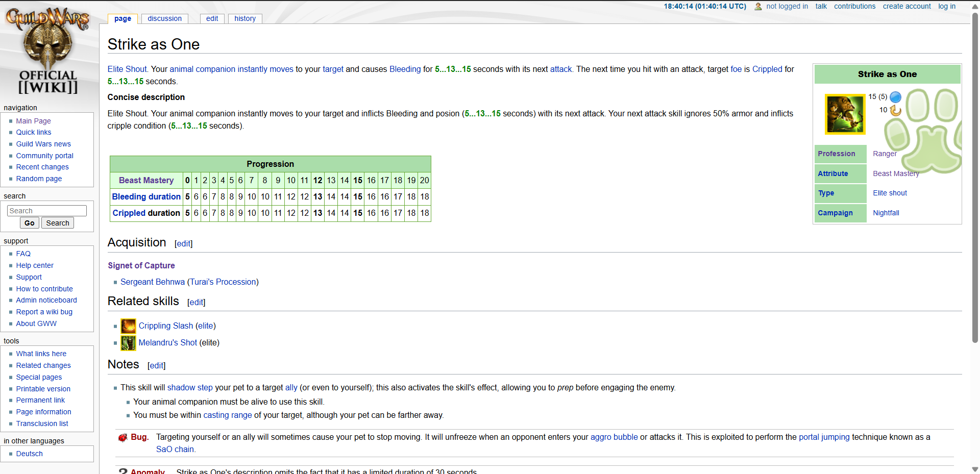
Task: Open Quick links in navigation
Action: pos(34,132)
